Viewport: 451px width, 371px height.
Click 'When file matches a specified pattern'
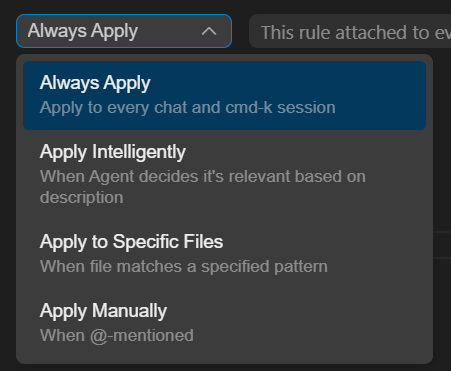(183, 267)
